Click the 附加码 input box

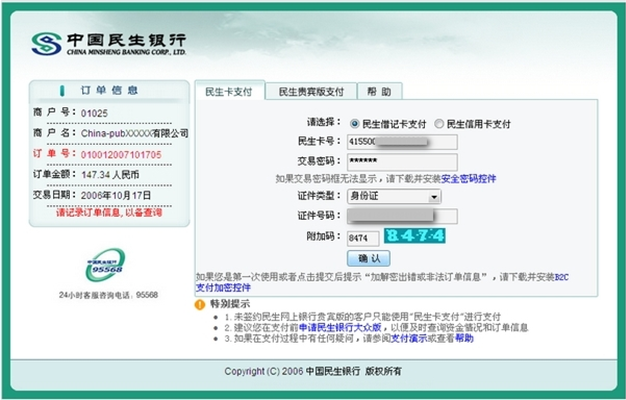(x=362, y=237)
